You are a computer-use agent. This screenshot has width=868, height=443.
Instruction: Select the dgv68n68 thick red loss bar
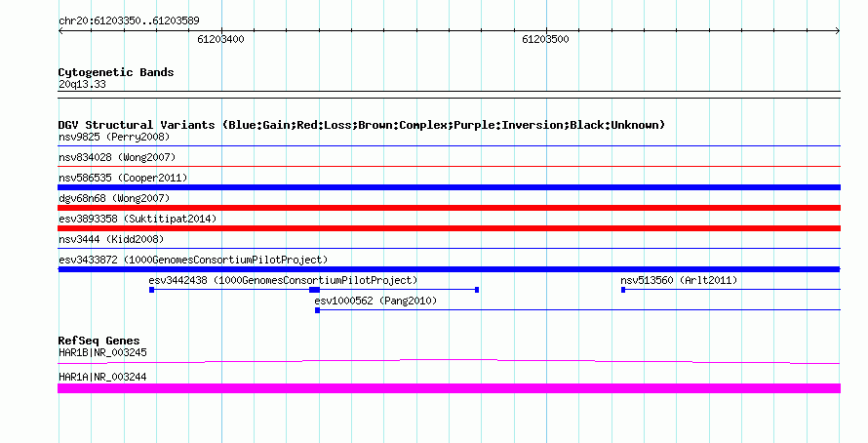(x=449, y=208)
